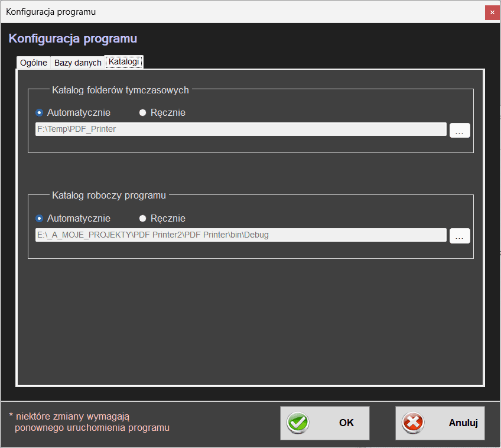The width and height of the screenshot is (501, 448).
Task: Click the Katalog roboczy programu group label
Action: tap(109, 195)
